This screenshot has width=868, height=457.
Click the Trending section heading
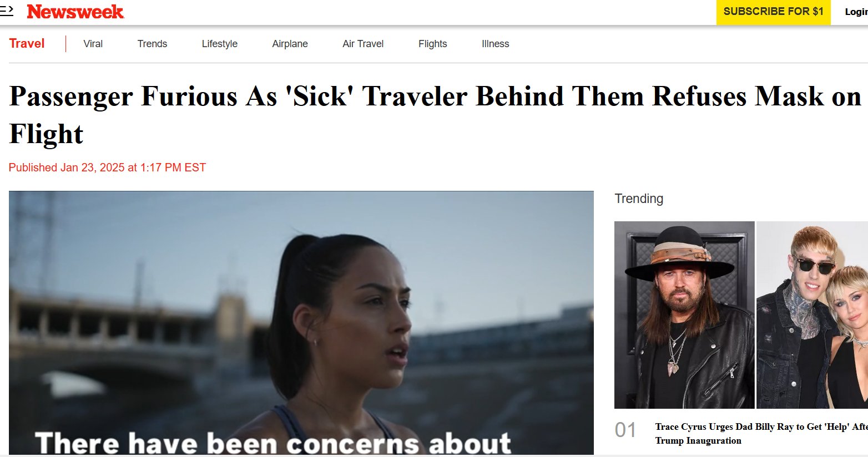[639, 199]
